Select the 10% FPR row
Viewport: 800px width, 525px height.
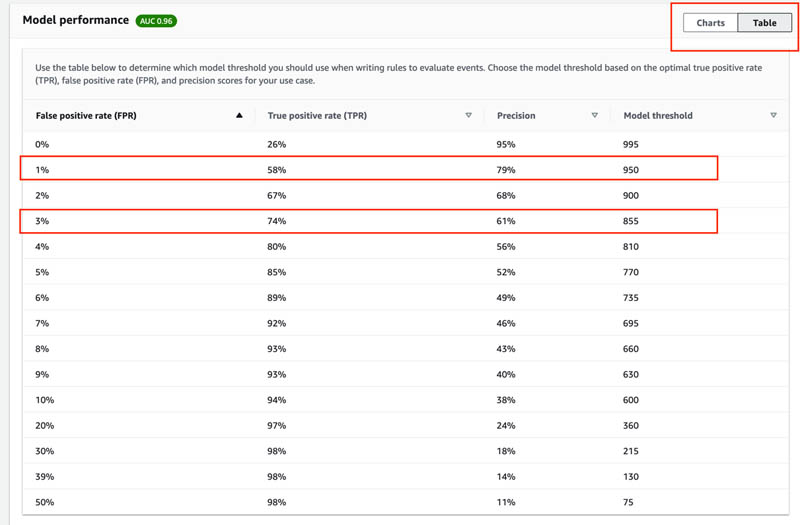pos(406,400)
